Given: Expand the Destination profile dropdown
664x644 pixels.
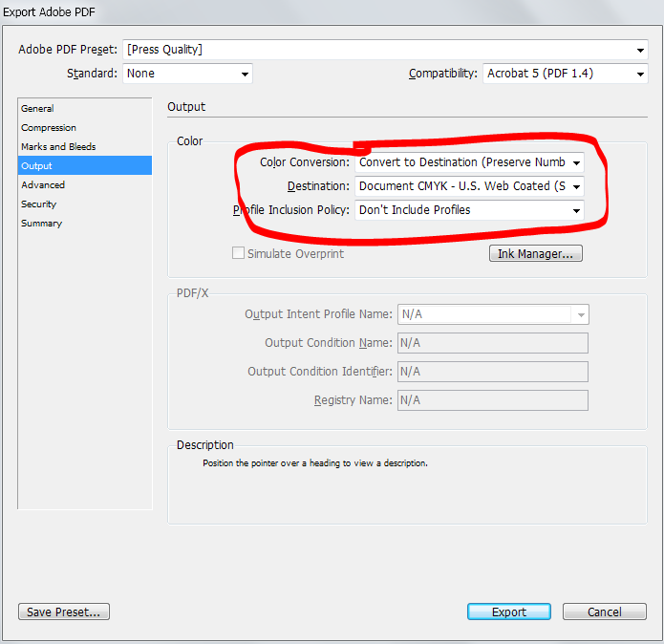Looking at the screenshot, I should [469, 186].
